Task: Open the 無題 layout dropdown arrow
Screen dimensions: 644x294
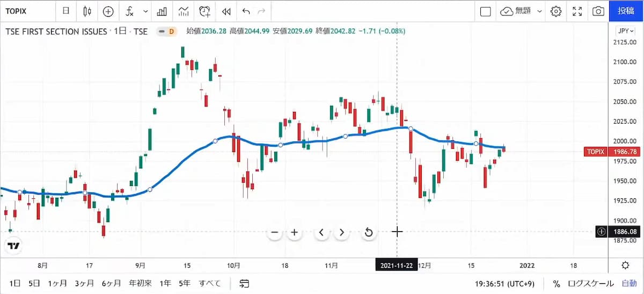Action: pyautogui.click(x=539, y=11)
